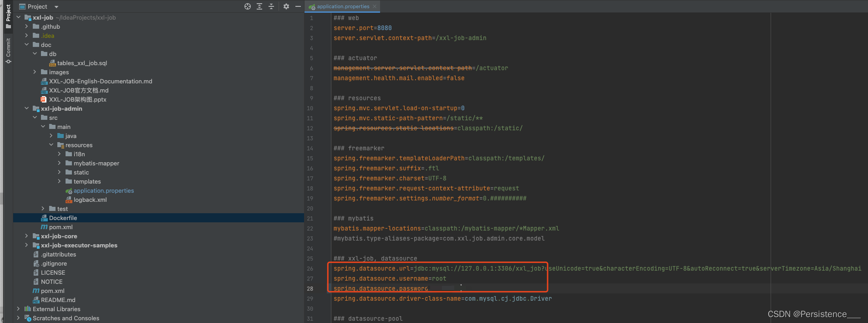Screen dimensions: 868x323
Task: Select logback.xml file
Action: [x=90, y=200]
